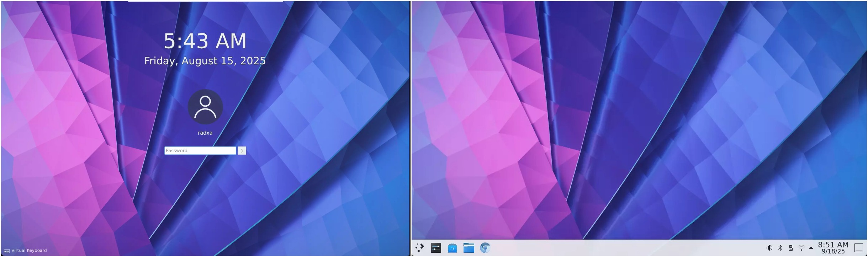Open the audio volume tray icon
Screen dimensions: 868x257
click(769, 248)
